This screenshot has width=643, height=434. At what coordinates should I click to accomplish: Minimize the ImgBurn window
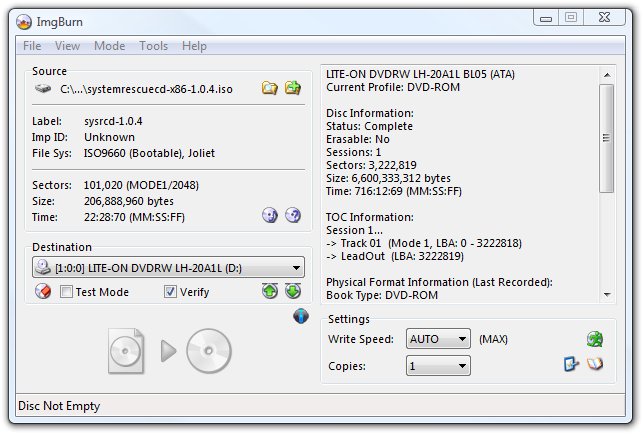(x=546, y=18)
